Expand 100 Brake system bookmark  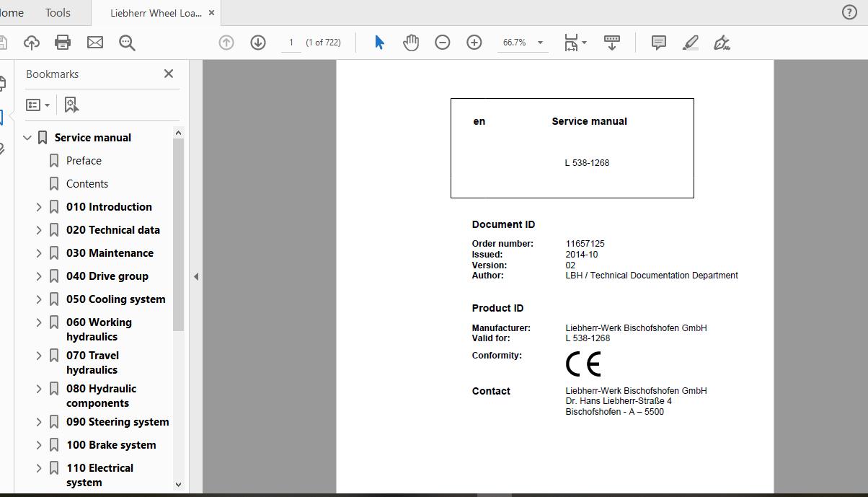[x=39, y=444]
